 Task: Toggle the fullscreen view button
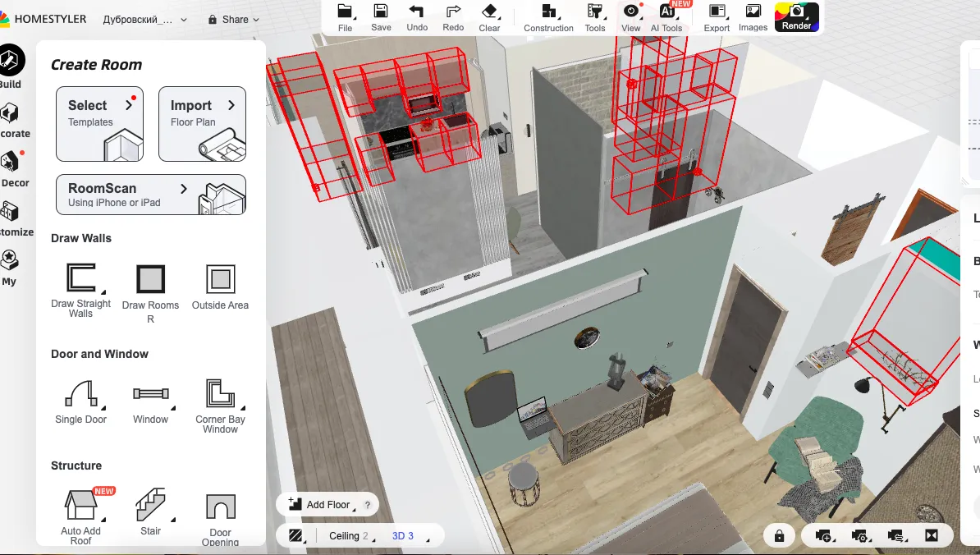pyautogui.click(x=931, y=535)
